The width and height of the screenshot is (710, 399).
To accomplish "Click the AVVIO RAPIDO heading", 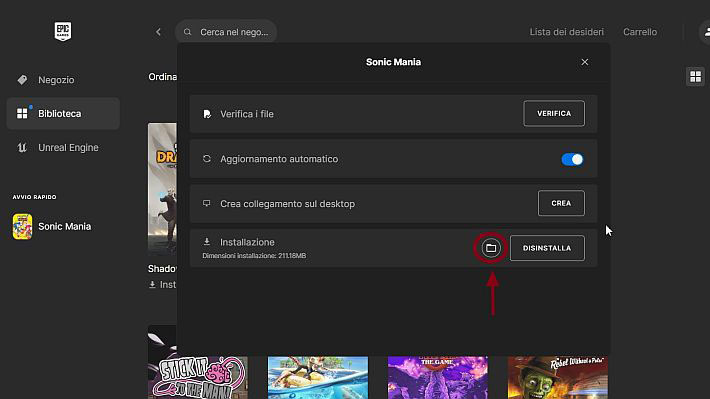I will pos(34,197).
